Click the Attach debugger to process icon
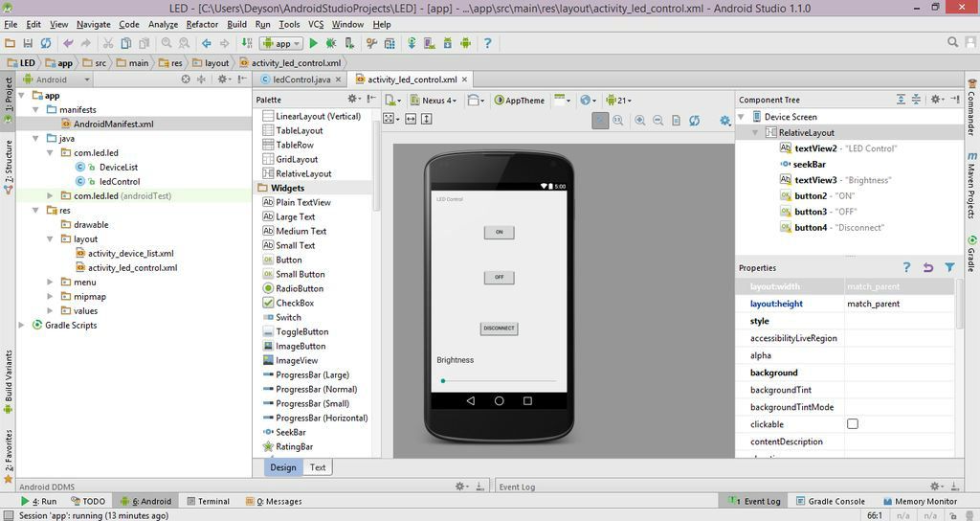 click(349, 43)
